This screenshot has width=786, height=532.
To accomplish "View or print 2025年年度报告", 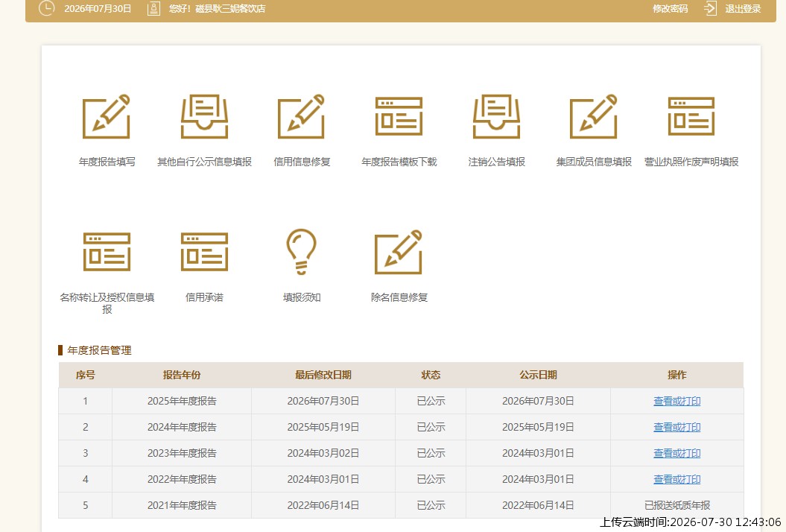I will 676,401.
